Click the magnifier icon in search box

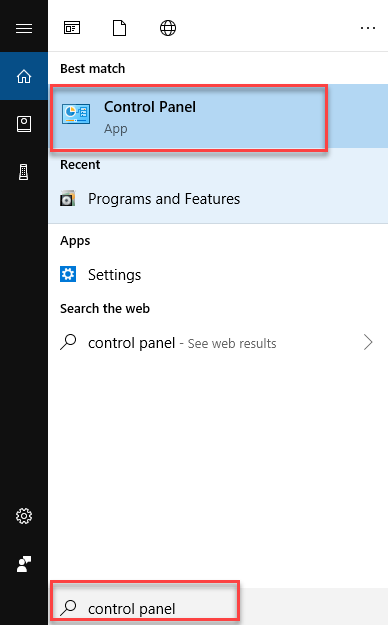point(68,608)
